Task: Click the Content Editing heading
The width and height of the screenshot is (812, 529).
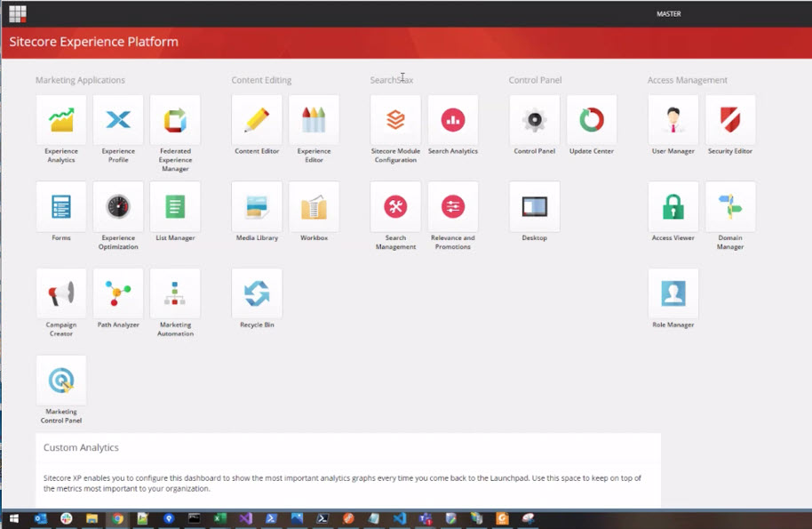Action: (261, 80)
